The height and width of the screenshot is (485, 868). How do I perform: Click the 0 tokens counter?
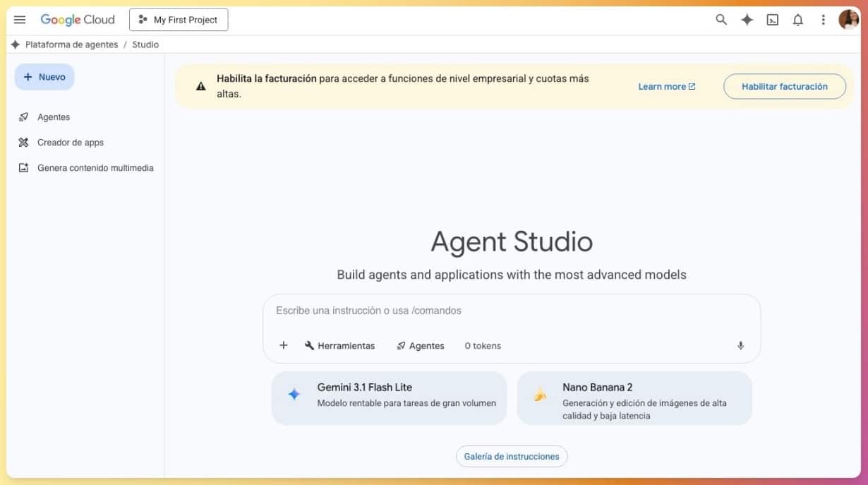coord(483,346)
